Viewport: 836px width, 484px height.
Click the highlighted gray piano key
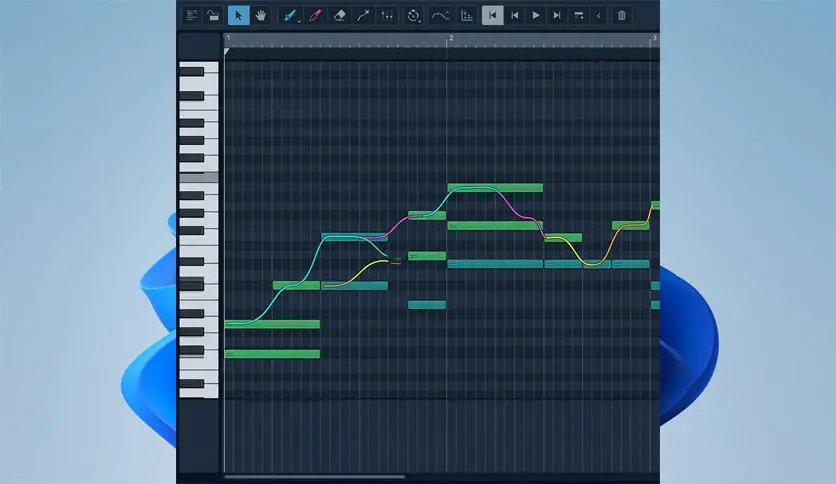tap(198, 178)
